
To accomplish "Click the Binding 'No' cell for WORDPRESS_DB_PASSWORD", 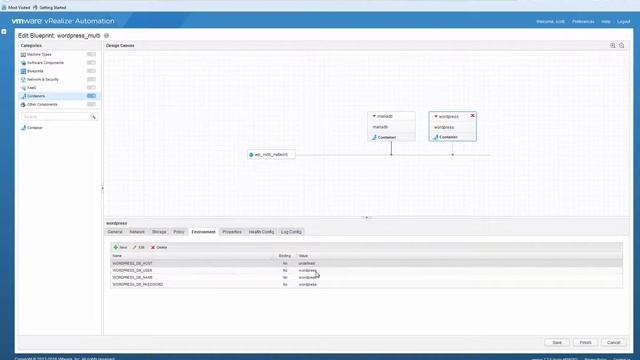I will (x=285, y=284).
